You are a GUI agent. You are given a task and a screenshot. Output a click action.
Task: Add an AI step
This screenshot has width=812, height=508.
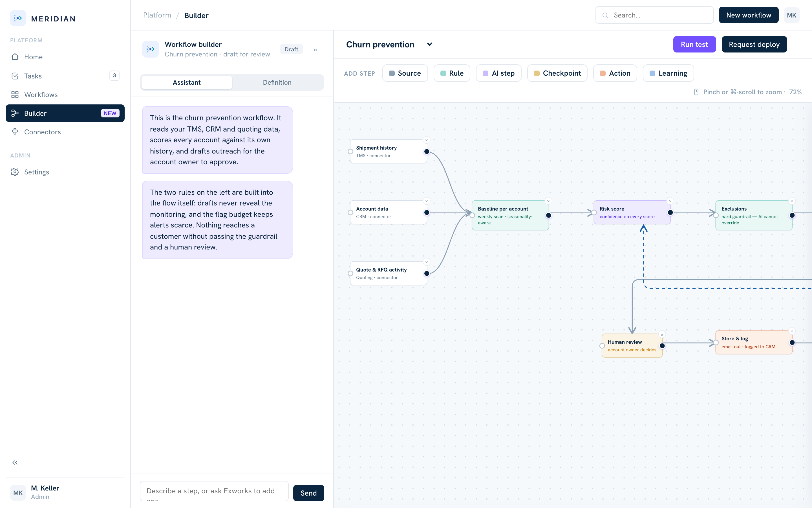tap(498, 73)
